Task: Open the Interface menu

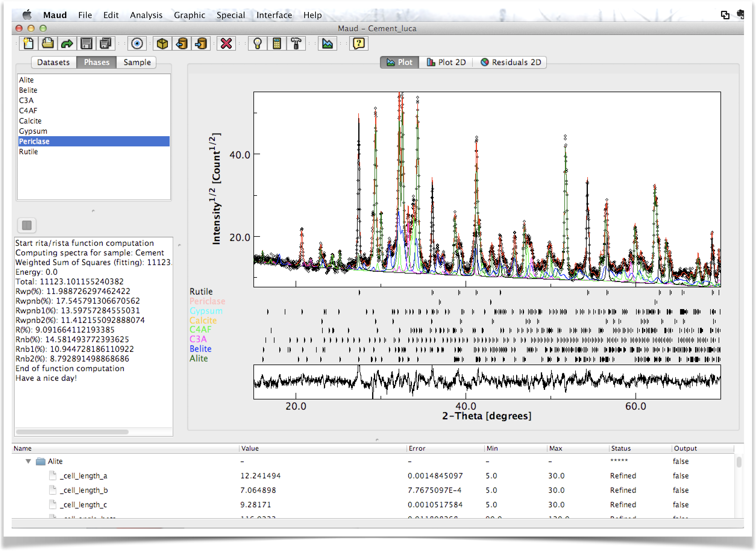Action: click(x=274, y=15)
